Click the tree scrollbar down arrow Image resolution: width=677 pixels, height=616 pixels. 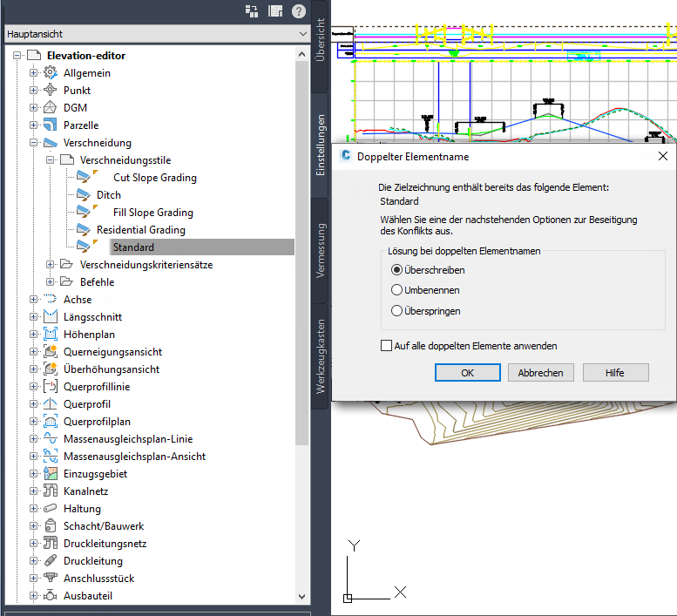tap(301, 597)
